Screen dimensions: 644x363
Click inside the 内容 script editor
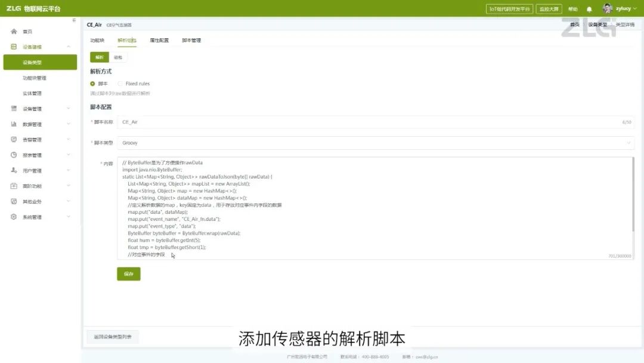click(376, 208)
